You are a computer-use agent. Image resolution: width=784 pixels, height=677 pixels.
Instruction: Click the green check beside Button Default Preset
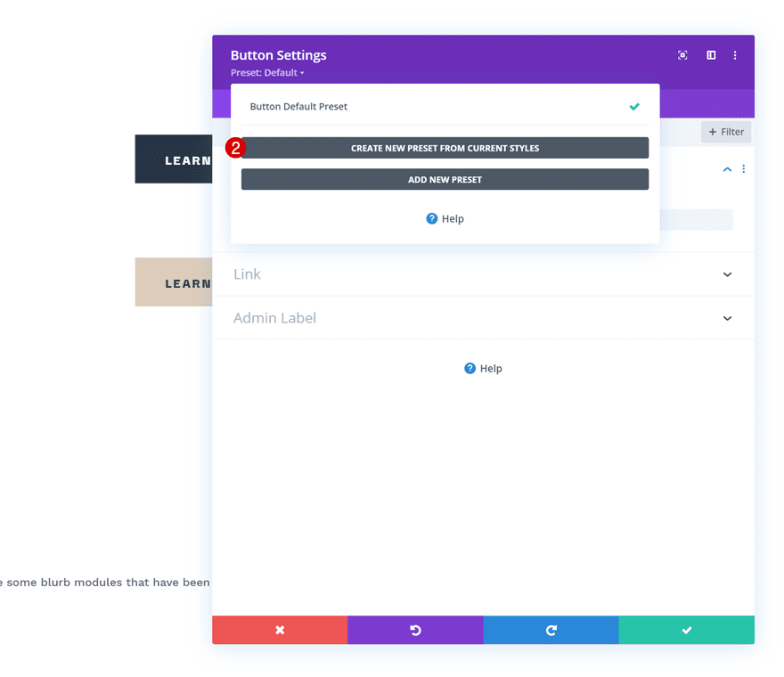click(x=634, y=106)
